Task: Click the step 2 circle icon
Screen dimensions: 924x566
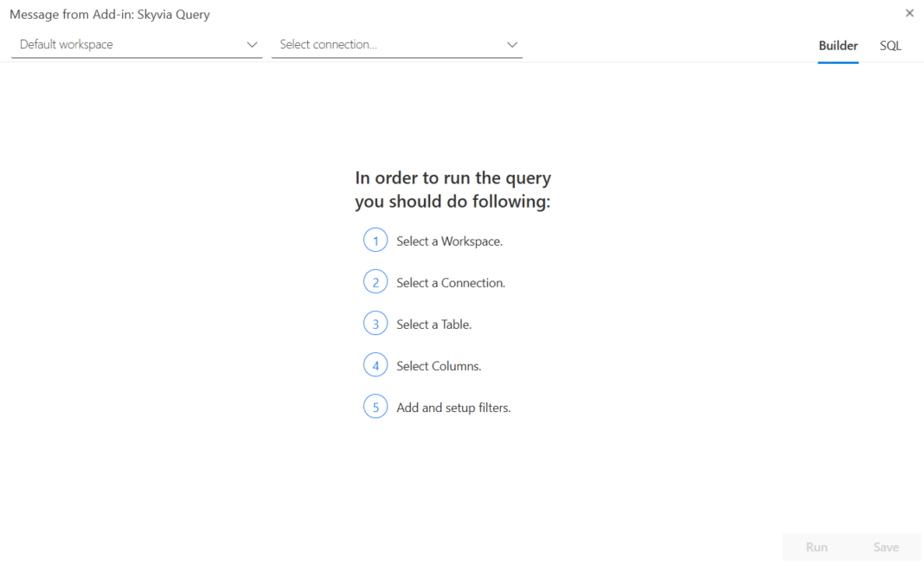Action: [x=375, y=282]
